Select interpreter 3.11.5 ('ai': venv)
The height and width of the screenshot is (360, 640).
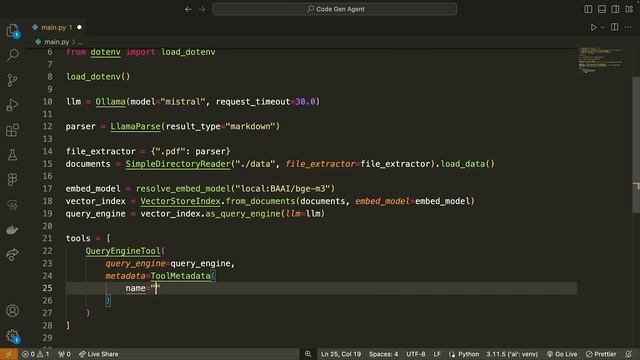pos(512,354)
